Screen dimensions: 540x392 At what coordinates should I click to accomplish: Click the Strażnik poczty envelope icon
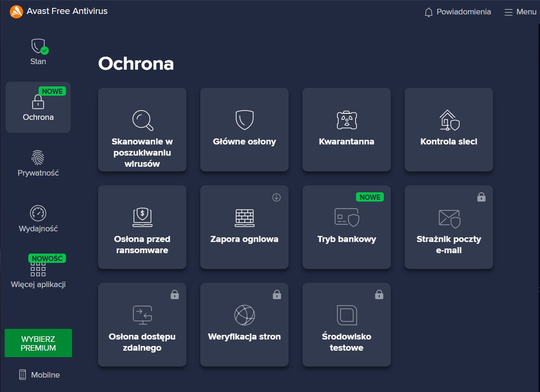coord(449,219)
